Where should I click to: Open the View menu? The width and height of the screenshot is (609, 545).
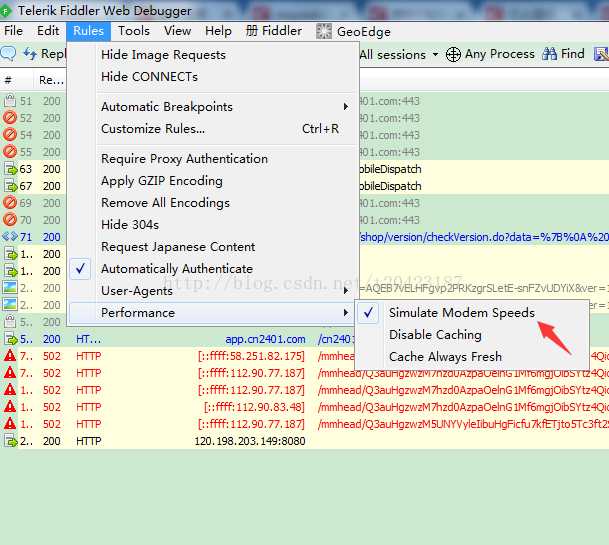(177, 31)
